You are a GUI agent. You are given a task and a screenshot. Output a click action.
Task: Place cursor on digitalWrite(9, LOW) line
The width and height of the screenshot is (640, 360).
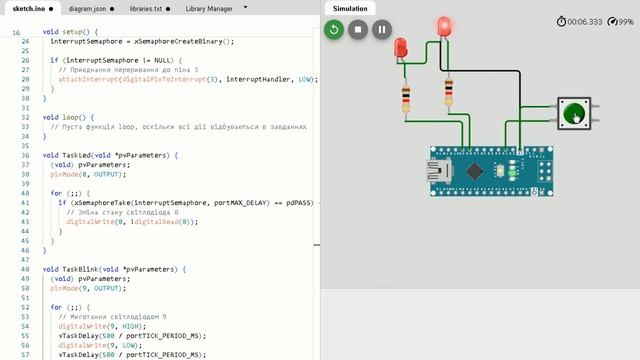point(100,345)
